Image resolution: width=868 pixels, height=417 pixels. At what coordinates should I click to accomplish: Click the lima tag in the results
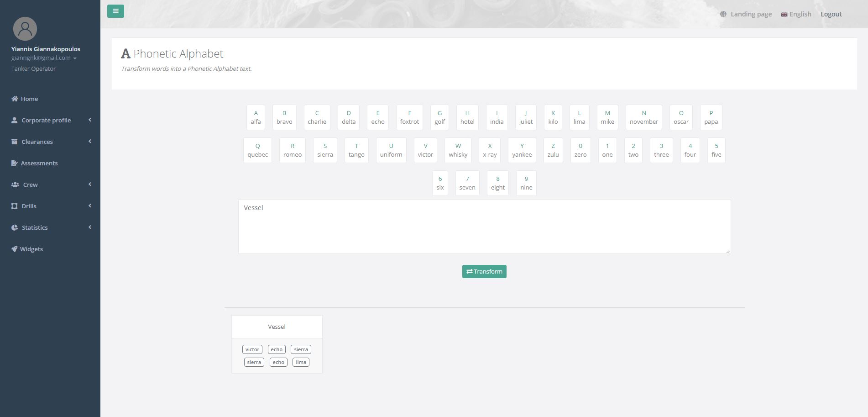[301, 362]
